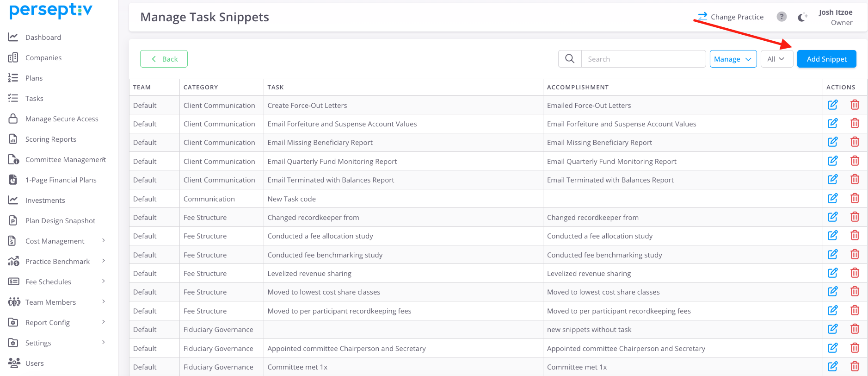Go to Scoring Reports in sidebar
The width and height of the screenshot is (868, 376).
[x=50, y=139]
